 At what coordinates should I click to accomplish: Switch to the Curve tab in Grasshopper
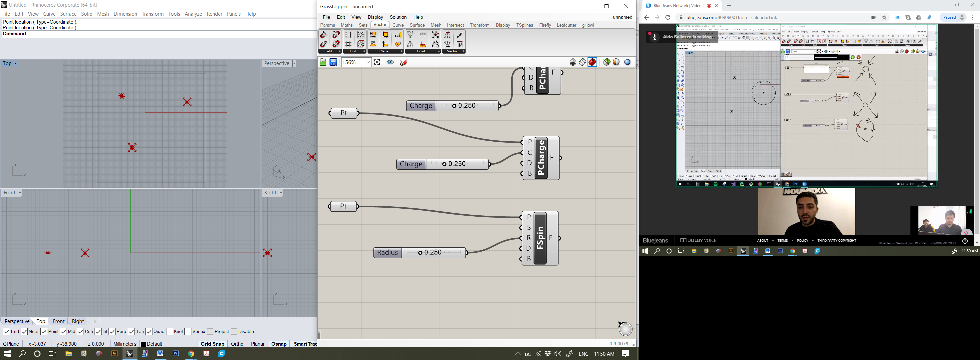398,25
